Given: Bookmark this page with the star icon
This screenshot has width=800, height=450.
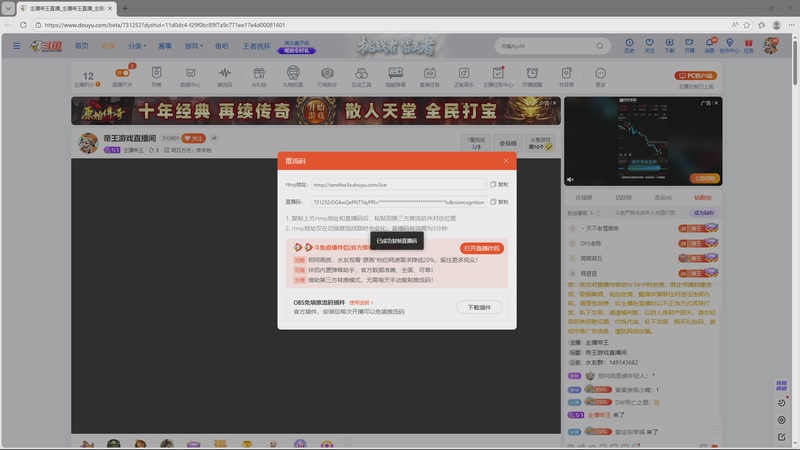Looking at the screenshot, I should point(747,24).
